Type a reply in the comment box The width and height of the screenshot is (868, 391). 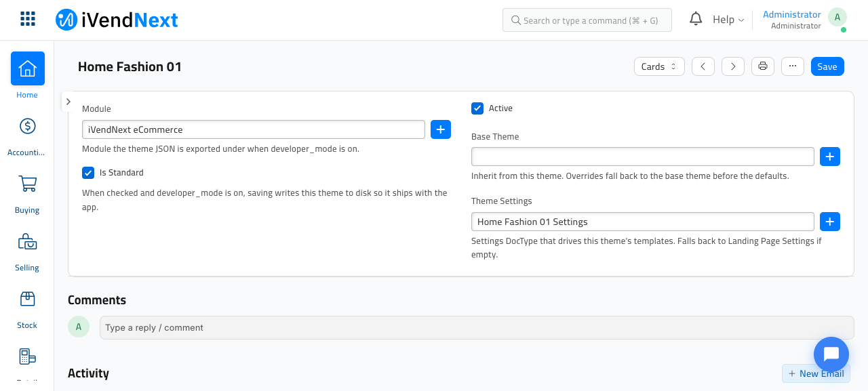[x=477, y=328]
